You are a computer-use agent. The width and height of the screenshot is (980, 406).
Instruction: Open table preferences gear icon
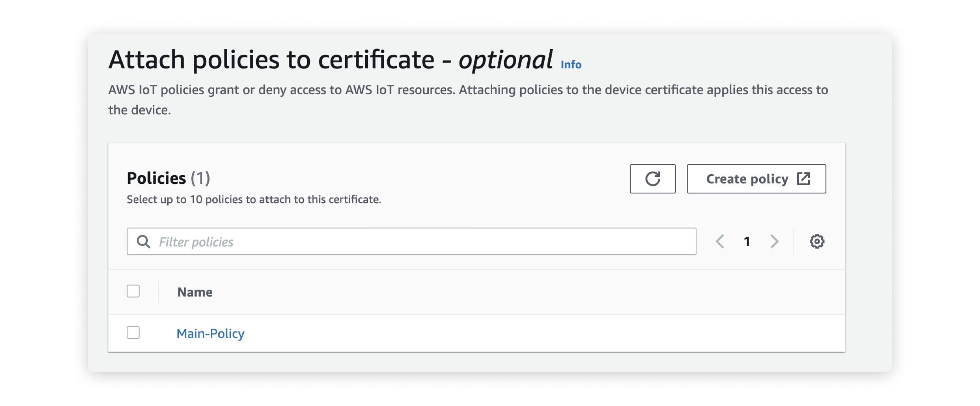816,241
